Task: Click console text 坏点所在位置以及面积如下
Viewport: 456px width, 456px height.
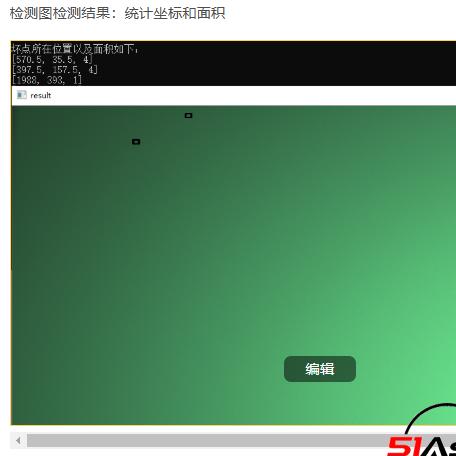Action: 75,49
